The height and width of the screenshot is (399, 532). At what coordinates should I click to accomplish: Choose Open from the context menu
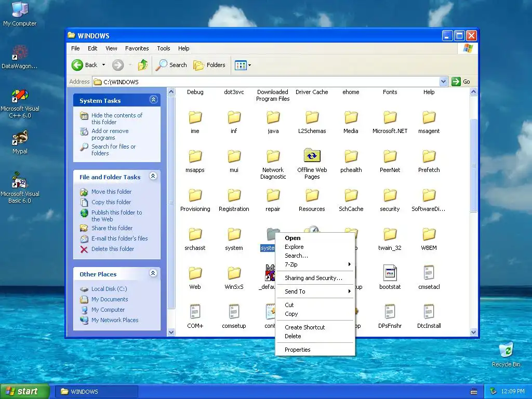(315, 238)
